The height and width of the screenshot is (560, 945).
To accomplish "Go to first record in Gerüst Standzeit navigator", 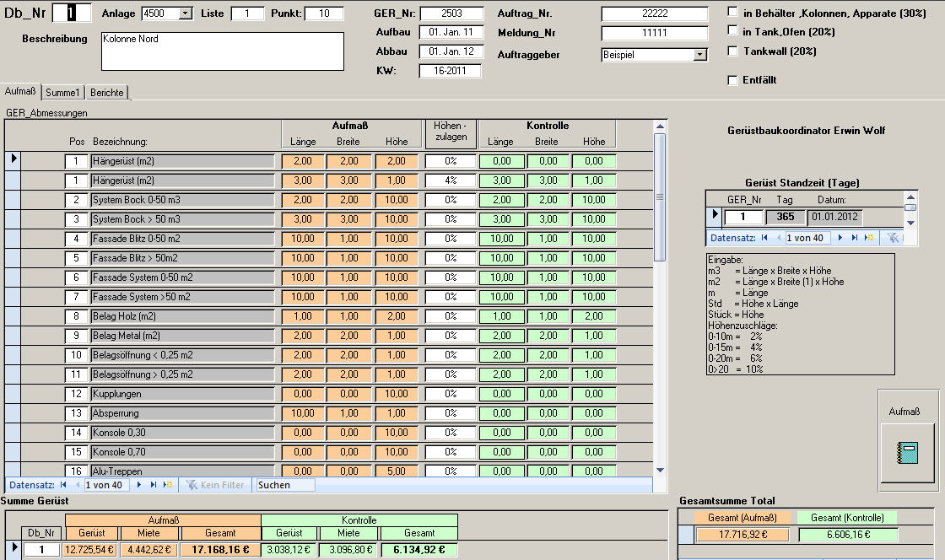I will coord(764,238).
